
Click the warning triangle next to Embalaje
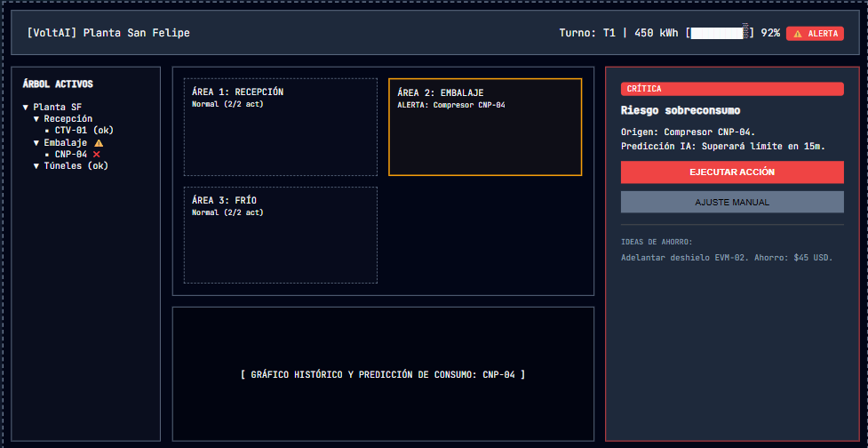pos(99,143)
